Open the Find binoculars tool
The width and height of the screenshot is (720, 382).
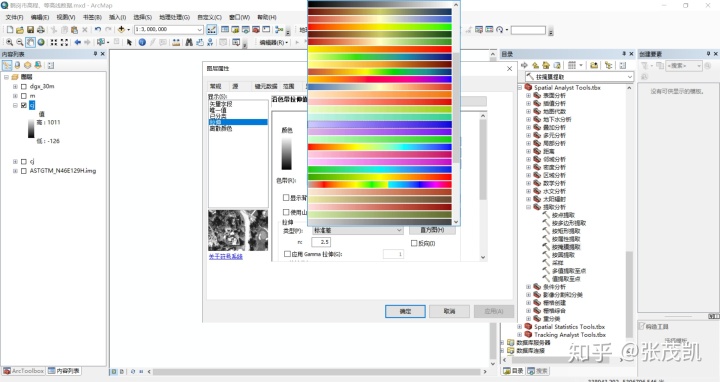[x=189, y=42]
